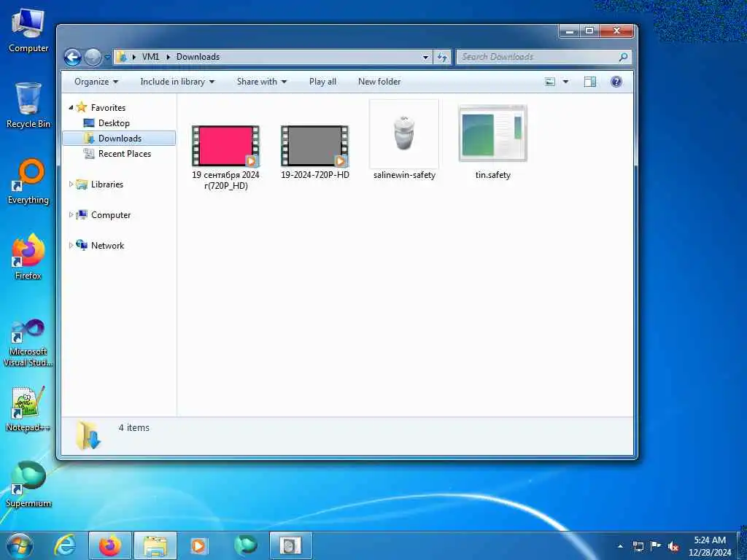Open the clock showing 5:24 AM
The width and height of the screenshot is (747, 560).
(710, 546)
